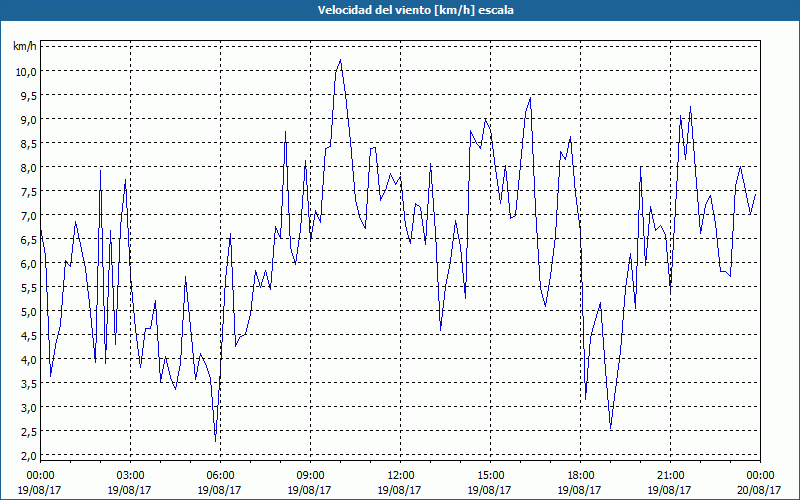This screenshot has width=800, height=500.
Task: Click the '20/08/17' date label
Action: tap(760, 490)
